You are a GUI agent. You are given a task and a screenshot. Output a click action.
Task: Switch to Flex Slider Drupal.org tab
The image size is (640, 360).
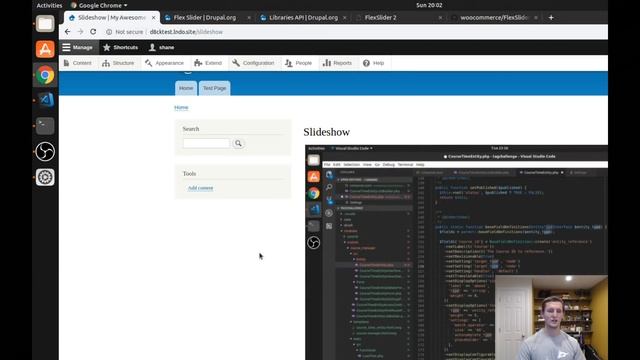tap(204, 18)
